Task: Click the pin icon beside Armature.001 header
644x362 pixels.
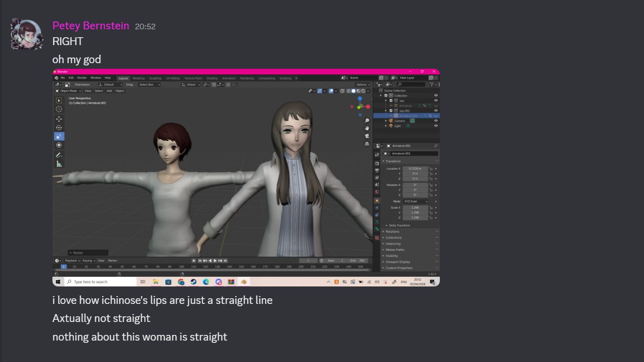Action: [435, 146]
